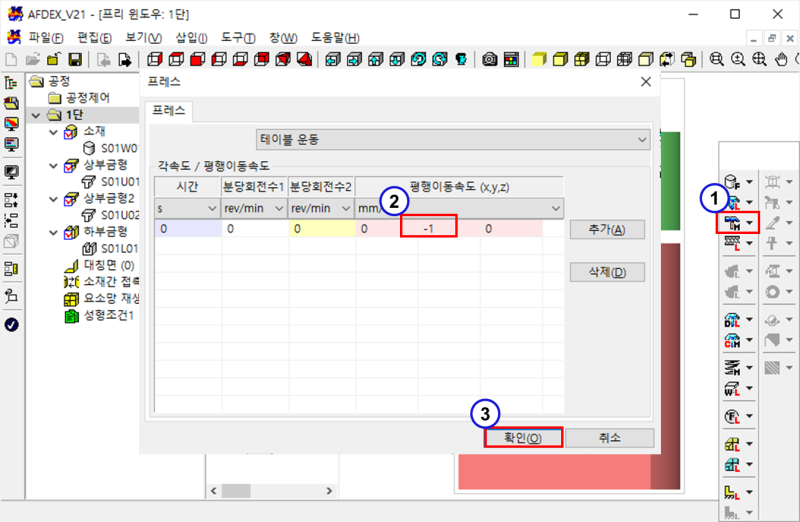Click the 확인(O) button
The image size is (800, 522).
(x=521, y=438)
